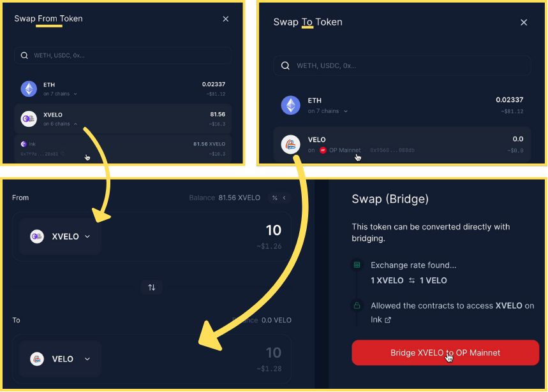Viewport: 548px width, 392px height.
Task: Click the VELO logo in Swap To list
Action: click(x=291, y=144)
